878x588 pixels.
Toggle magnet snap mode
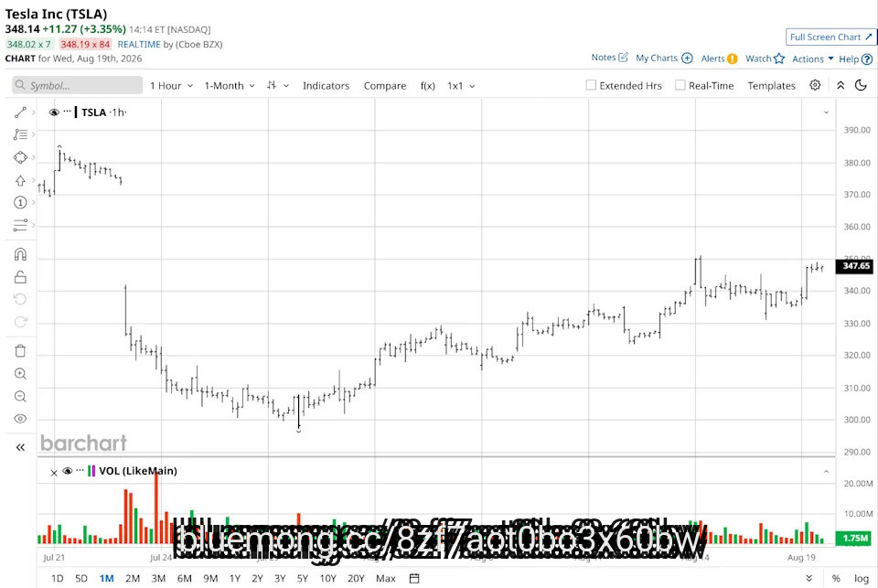pos(20,255)
